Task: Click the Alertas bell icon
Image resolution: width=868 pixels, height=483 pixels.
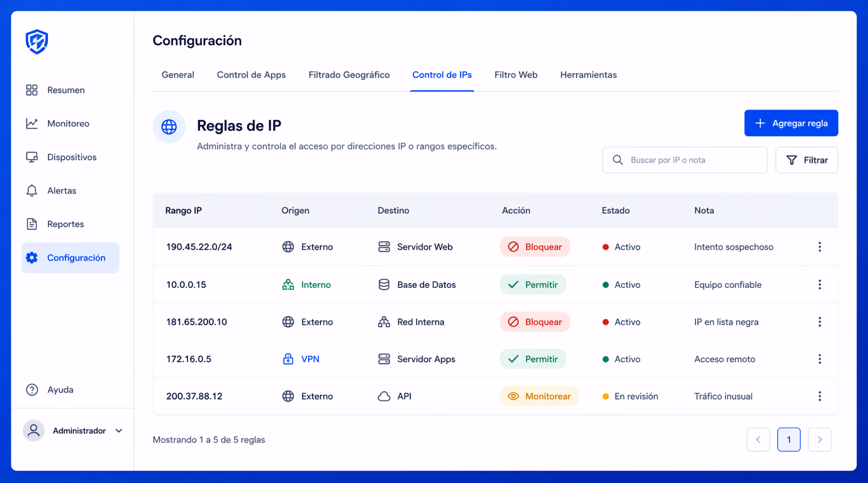Action: 32,190
